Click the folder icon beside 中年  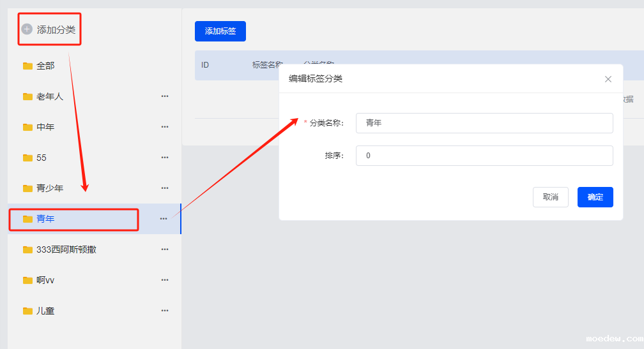click(27, 127)
